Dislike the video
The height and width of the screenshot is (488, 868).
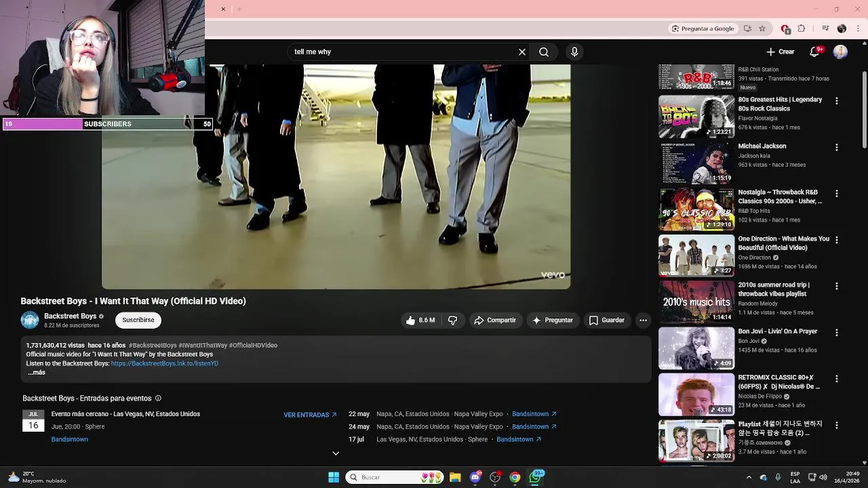click(x=452, y=320)
